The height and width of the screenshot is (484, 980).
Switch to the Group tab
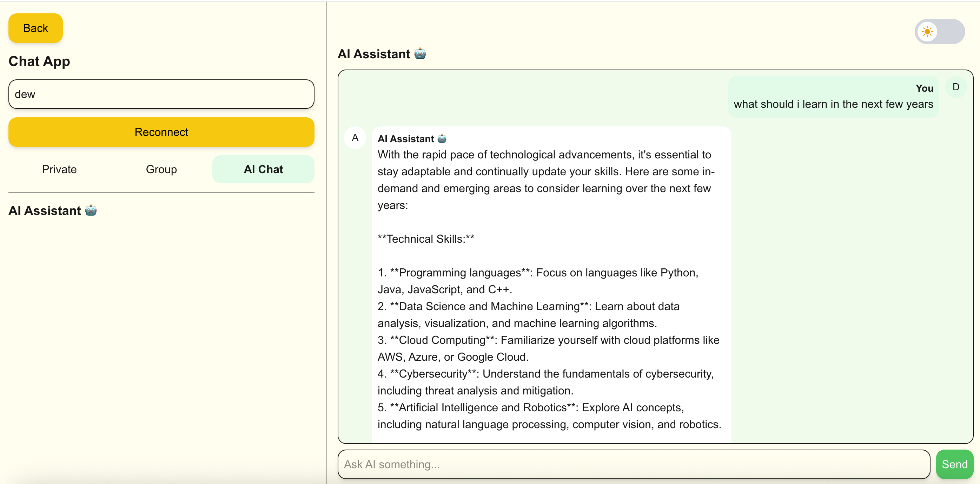[161, 169]
